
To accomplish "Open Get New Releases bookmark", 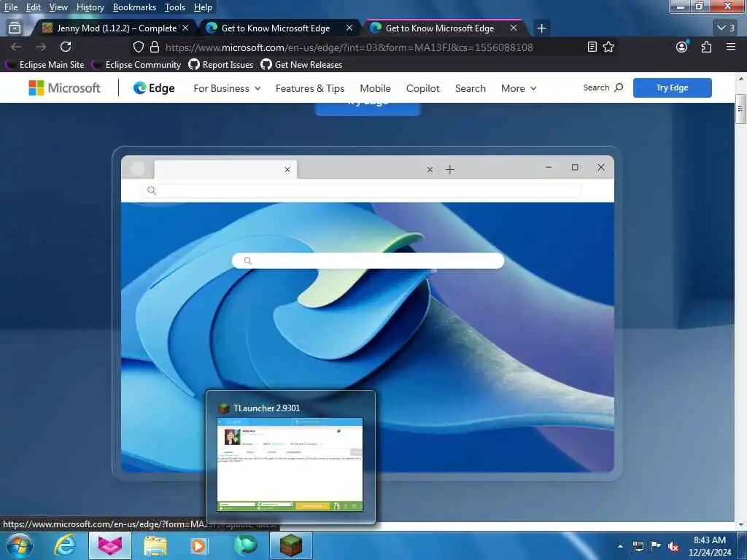I will tap(301, 65).
